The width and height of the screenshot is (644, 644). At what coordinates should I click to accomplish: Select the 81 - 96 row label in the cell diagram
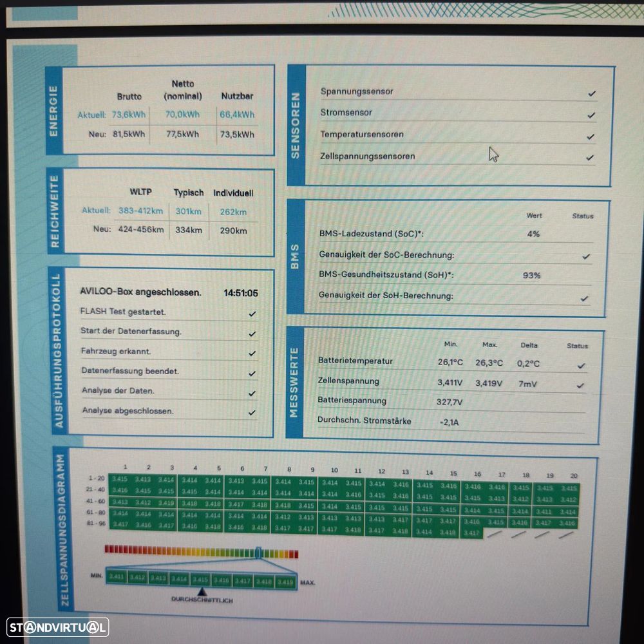click(x=96, y=523)
